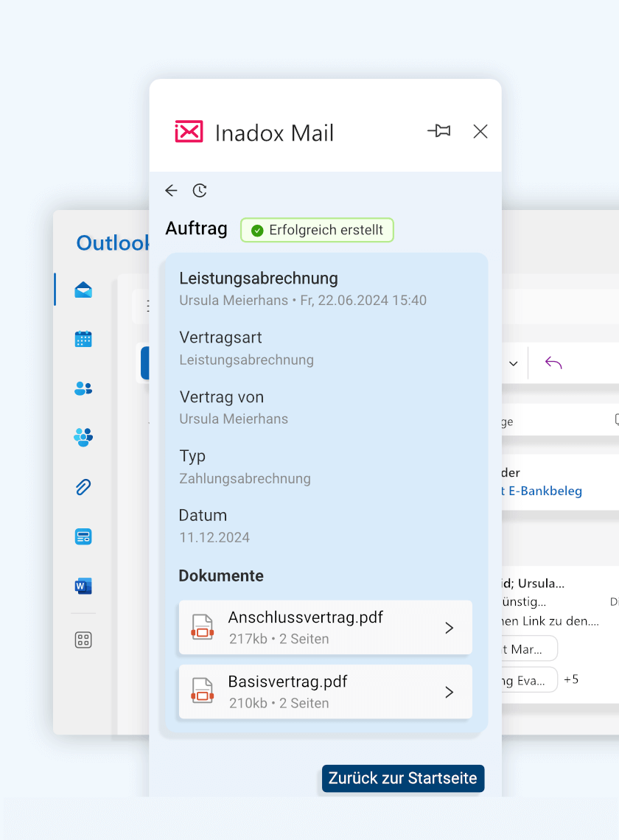Click the Anschlussvertrag.pdf file icon

[203, 627]
